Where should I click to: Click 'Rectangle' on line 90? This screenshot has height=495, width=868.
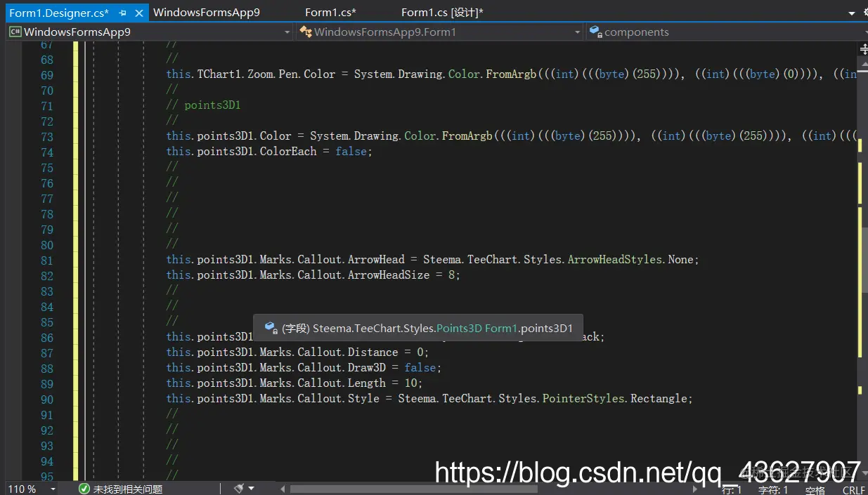(x=659, y=399)
